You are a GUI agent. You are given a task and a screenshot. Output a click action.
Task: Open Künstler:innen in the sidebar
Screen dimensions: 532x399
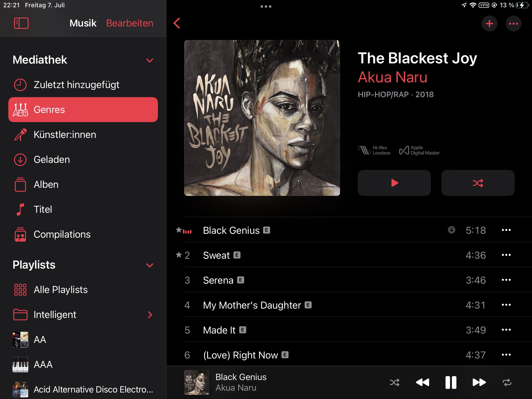83,135
